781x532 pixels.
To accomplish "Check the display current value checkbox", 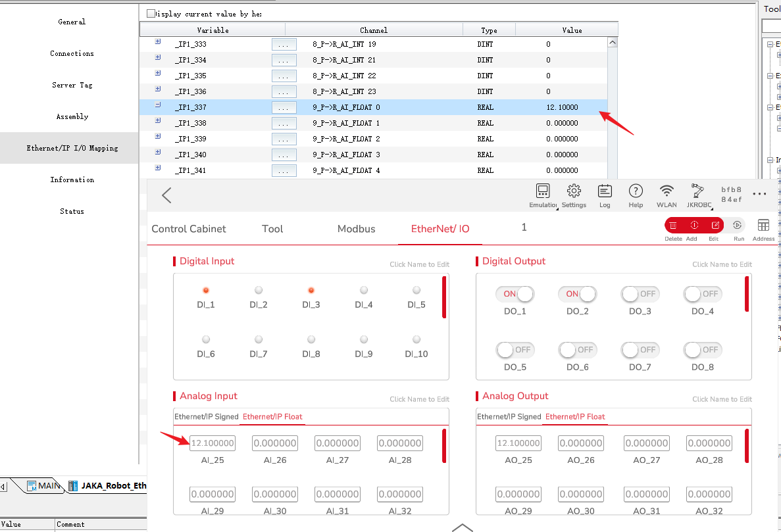I will pos(151,13).
